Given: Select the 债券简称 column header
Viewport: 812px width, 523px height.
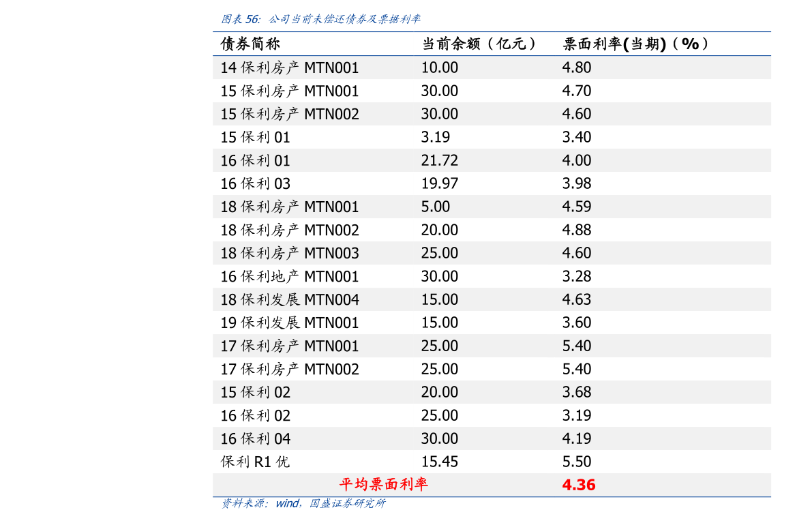Looking at the screenshot, I should pyautogui.click(x=250, y=44).
